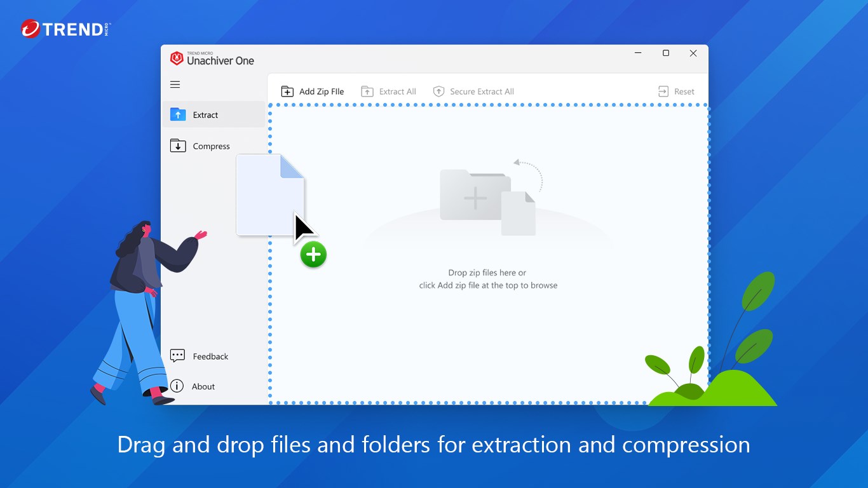868x488 pixels.
Task: Click the About info circle icon
Action: (x=177, y=386)
